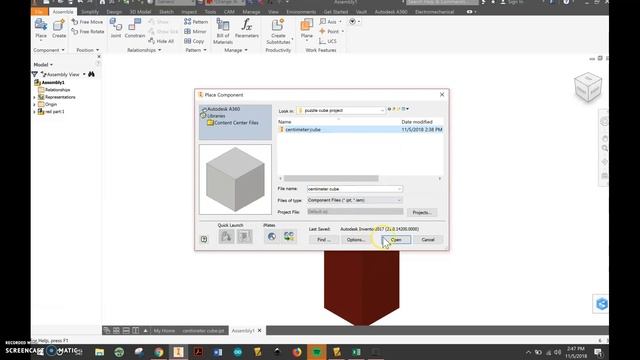The width and height of the screenshot is (640, 360).
Task: Click Create Substitutes tool
Action: pyautogui.click(x=278, y=31)
